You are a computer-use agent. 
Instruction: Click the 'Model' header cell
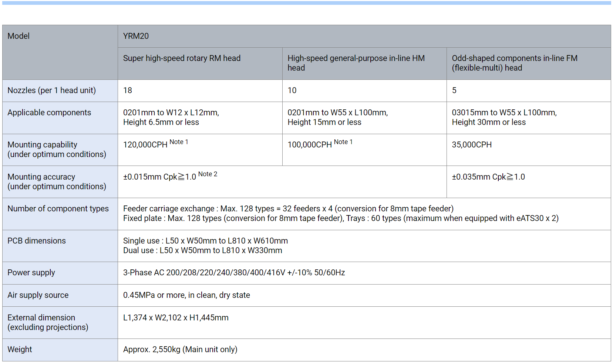pos(60,52)
